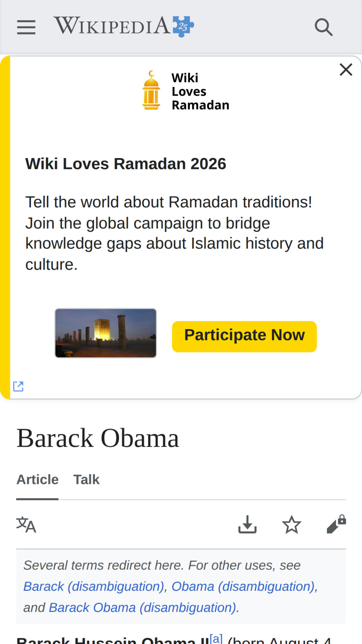The height and width of the screenshot is (644, 362).
Task: Click the Wikipedia logo
Action: pyautogui.click(x=124, y=26)
